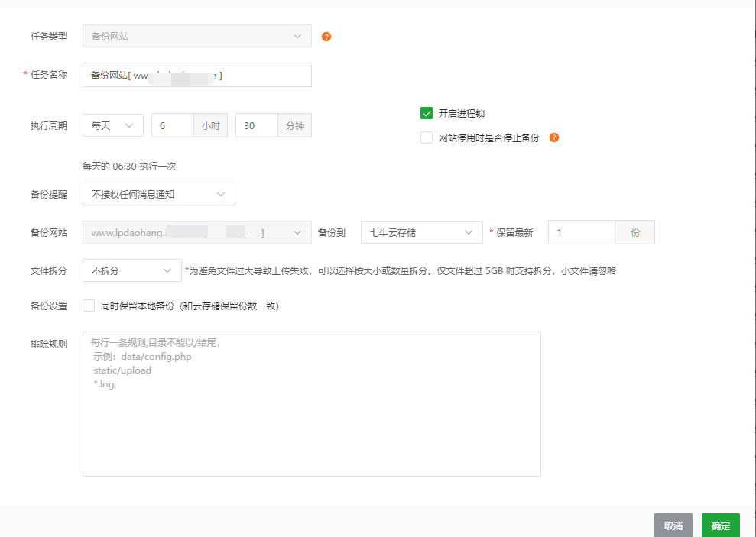Click the 保留最新 count input field
The width and height of the screenshot is (756, 537).
[x=582, y=232]
